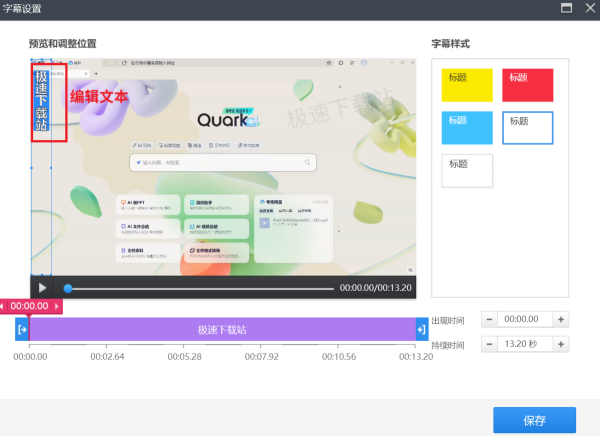Select the purple 极速下载站 subtitle clip
600x436 pixels.
tap(221, 329)
